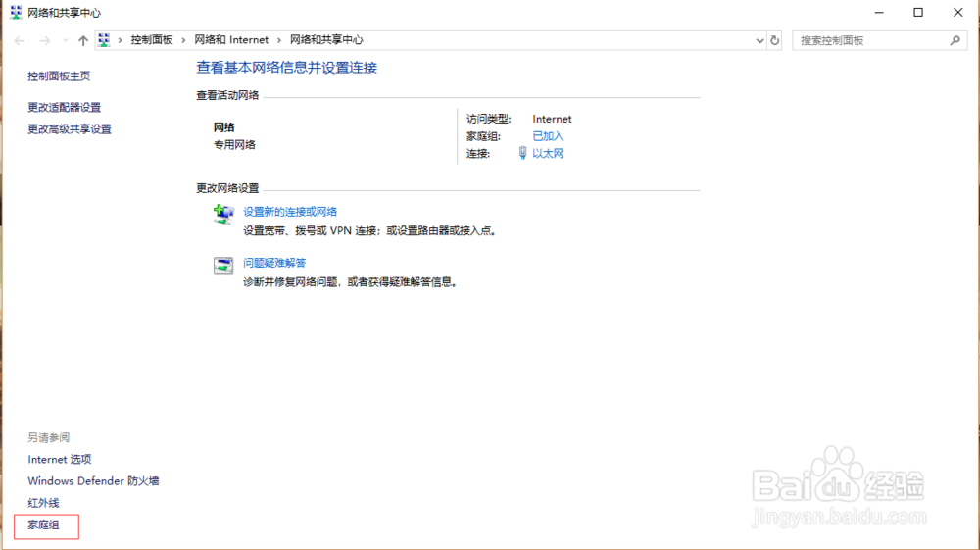Click the troubleshooting icon
This screenshot has height=550, width=980.
pyautogui.click(x=223, y=265)
